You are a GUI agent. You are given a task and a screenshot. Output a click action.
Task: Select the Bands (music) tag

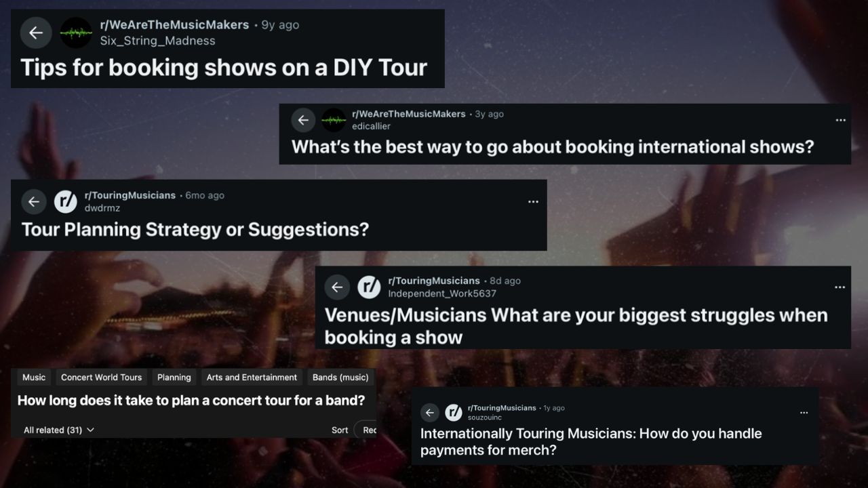click(x=340, y=378)
